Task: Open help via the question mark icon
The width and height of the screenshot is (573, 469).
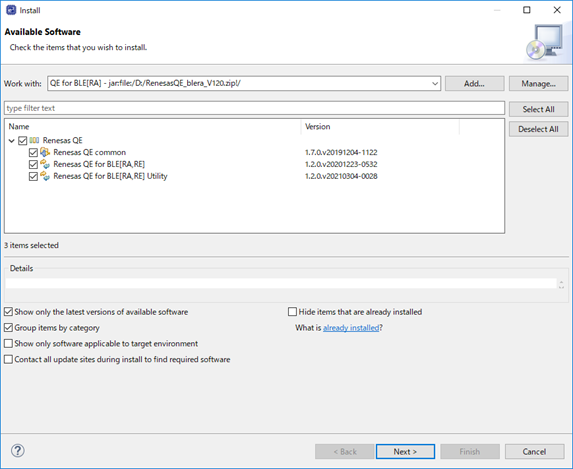Action: tap(18, 451)
